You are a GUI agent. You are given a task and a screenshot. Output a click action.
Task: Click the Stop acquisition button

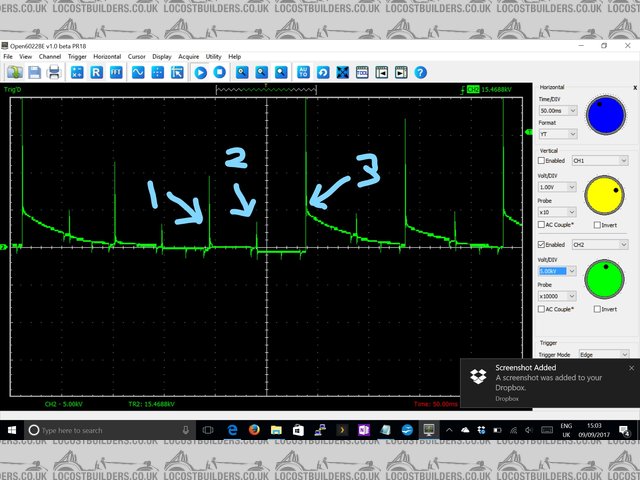click(219, 73)
